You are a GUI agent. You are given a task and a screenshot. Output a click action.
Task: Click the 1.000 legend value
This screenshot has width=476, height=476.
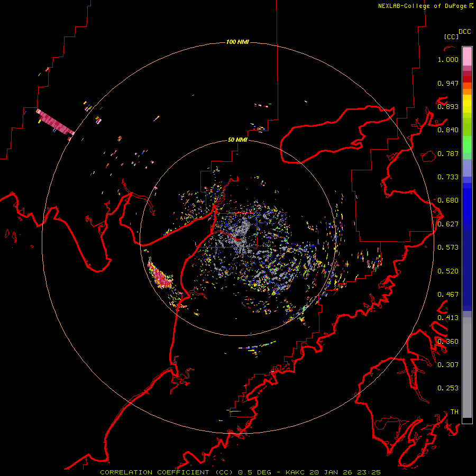click(x=448, y=59)
